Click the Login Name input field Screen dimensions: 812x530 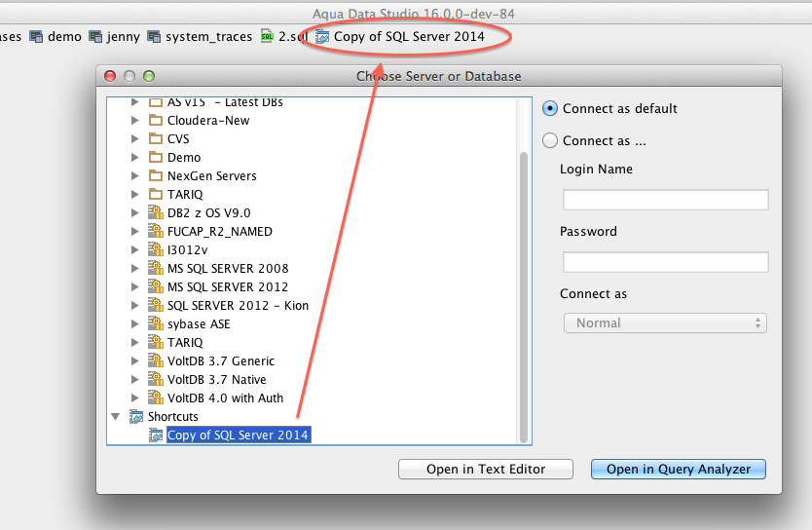(665, 200)
